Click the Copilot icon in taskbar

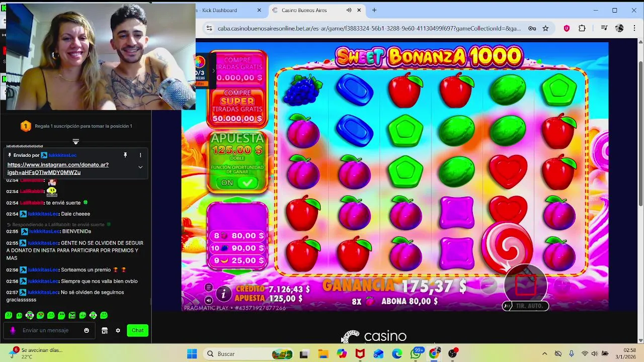pyautogui.click(x=342, y=354)
